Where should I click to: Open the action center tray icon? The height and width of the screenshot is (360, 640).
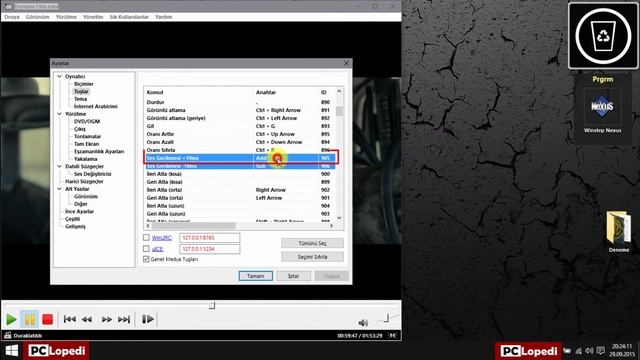(x=600, y=351)
